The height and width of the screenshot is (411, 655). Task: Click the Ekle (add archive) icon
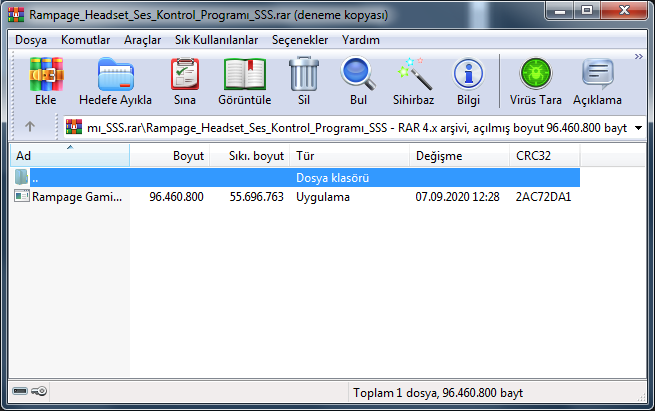pos(46,74)
